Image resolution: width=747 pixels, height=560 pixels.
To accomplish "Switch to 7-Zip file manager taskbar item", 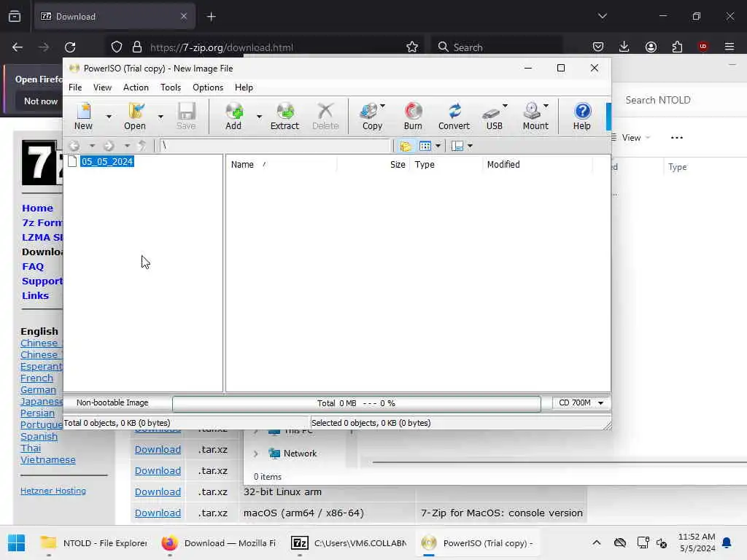I will pos(349,542).
